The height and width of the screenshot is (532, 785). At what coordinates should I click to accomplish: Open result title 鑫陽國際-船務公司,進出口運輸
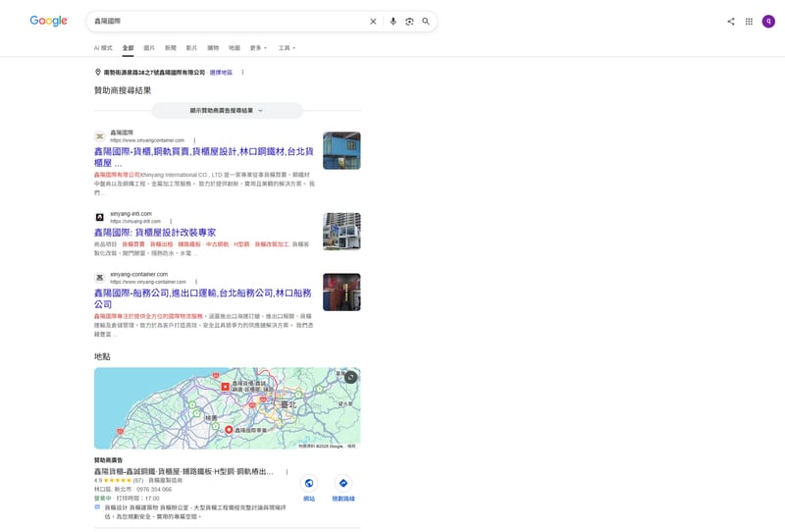coord(203,298)
